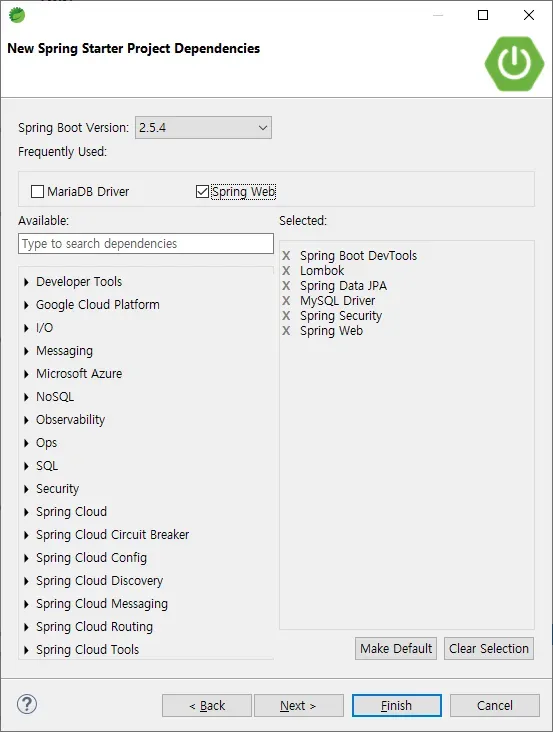This screenshot has height=732, width=553.
Task: Select the NoSQL category item
Action: [55, 397]
